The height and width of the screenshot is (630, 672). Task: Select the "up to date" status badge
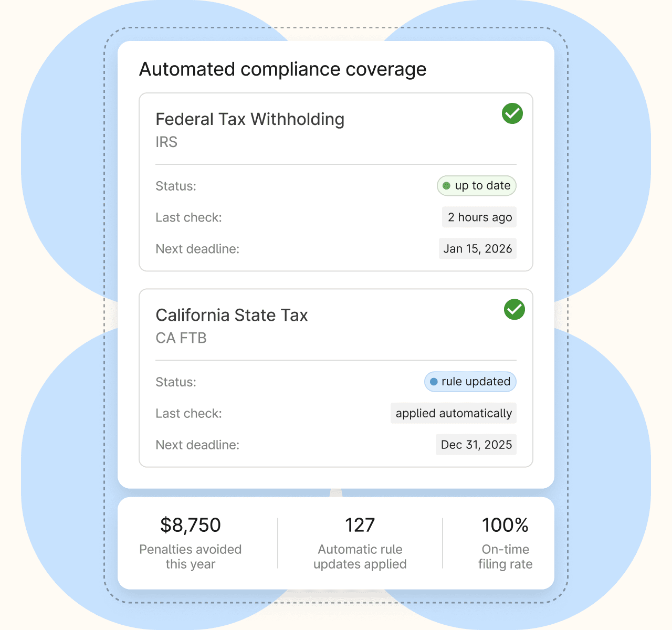point(477,186)
